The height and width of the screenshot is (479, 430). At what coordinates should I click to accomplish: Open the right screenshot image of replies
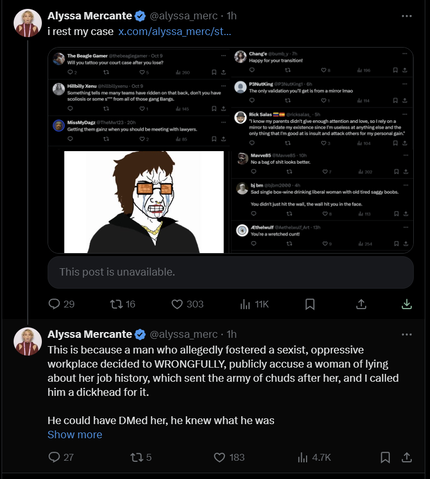coord(322,151)
